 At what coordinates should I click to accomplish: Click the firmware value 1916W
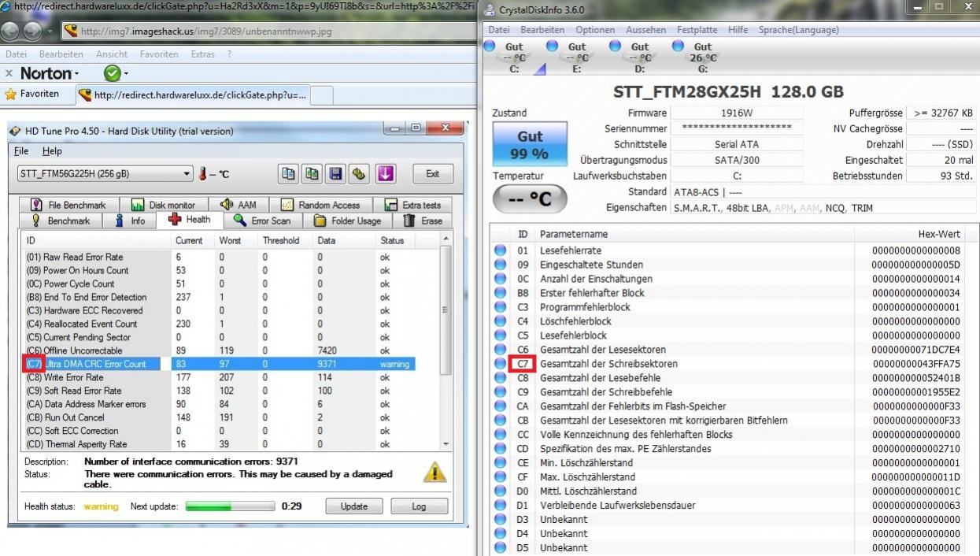point(737,113)
